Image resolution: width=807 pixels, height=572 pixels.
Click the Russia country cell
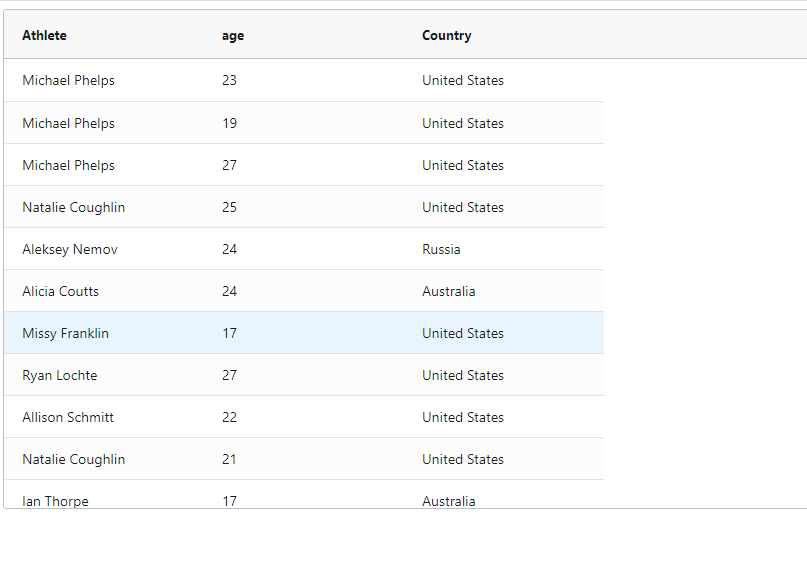pos(441,249)
